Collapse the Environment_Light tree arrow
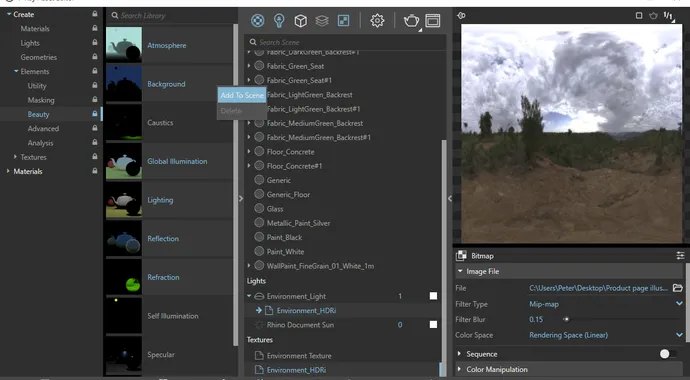 pos(249,296)
